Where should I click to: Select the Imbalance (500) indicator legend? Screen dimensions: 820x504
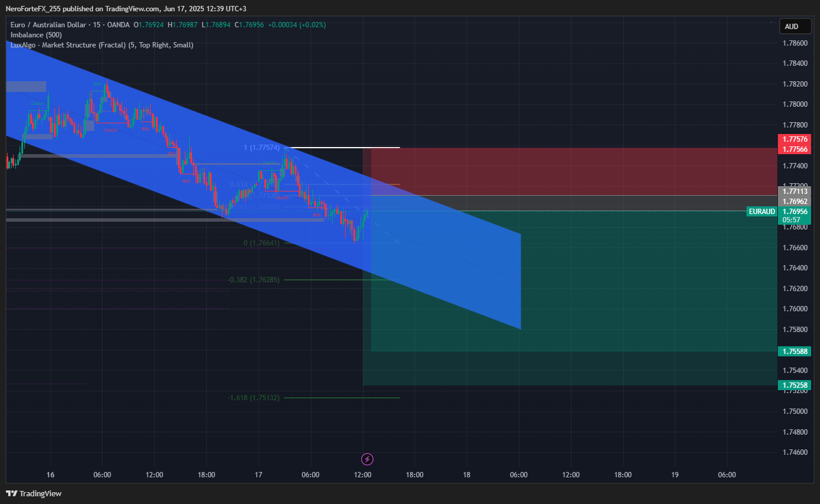[36, 35]
